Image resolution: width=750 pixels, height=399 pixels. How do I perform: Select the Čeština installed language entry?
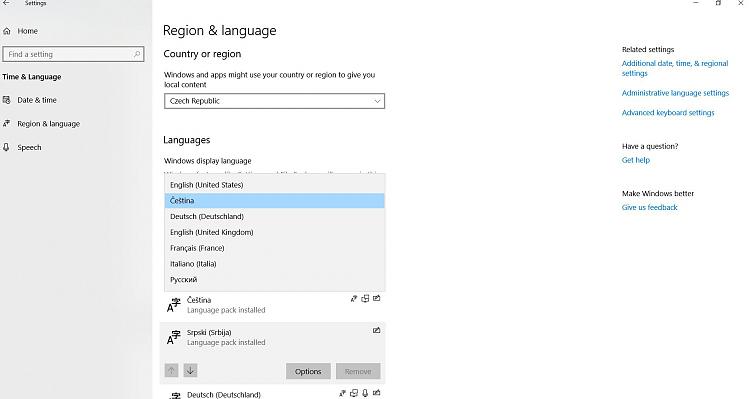pos(273,305)
